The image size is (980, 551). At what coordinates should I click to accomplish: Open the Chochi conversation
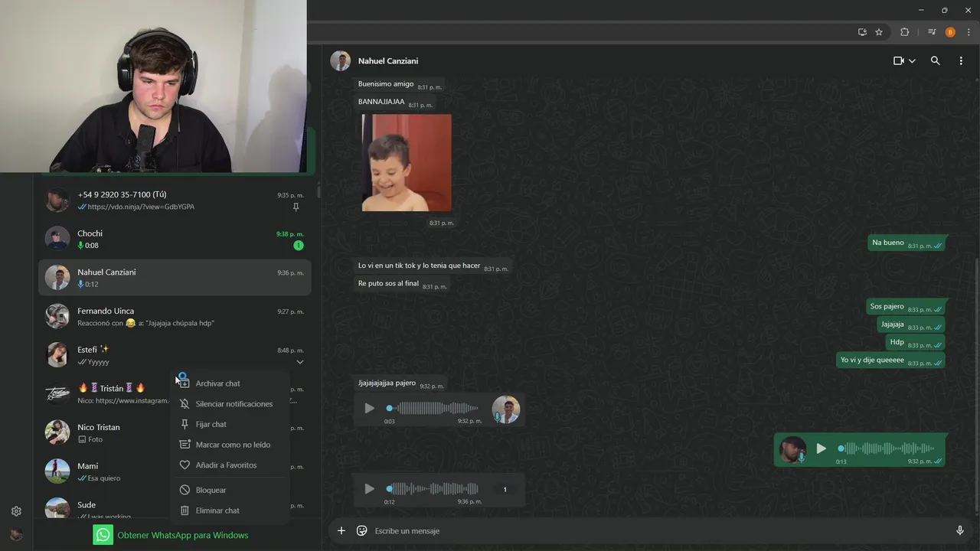click(175, 239)
